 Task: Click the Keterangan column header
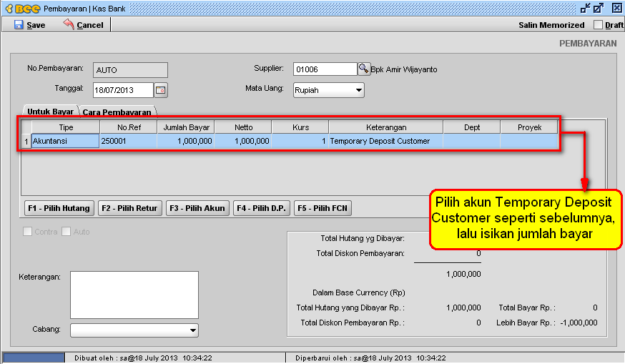coord(386,127)
